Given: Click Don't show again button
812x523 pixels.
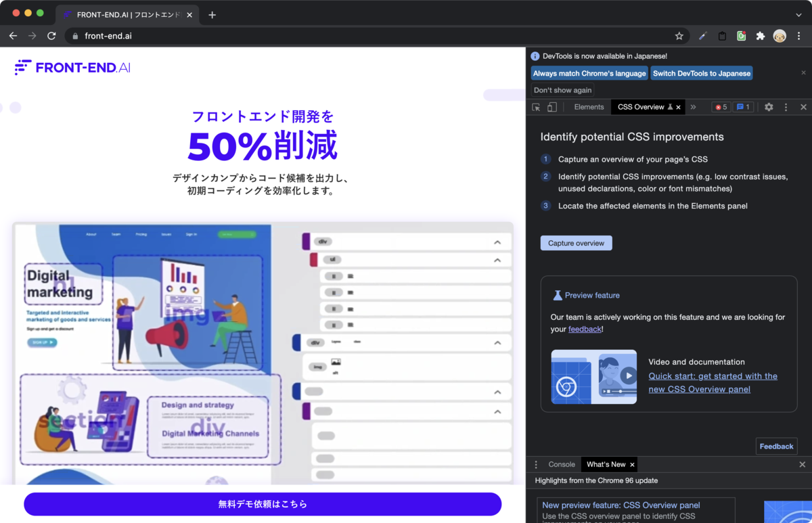Looking at the screenshot, I should tap(562, 90).
